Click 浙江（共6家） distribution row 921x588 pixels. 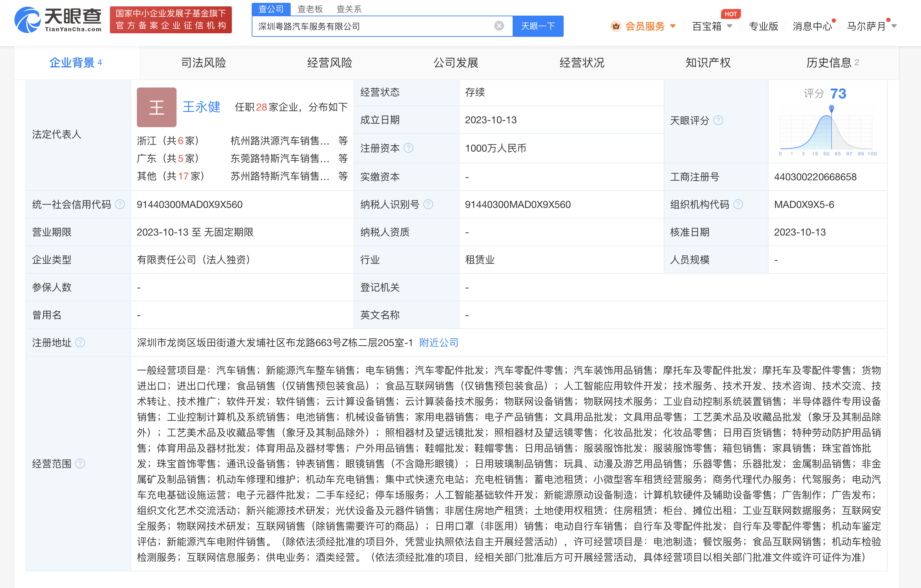click(168, 141)
